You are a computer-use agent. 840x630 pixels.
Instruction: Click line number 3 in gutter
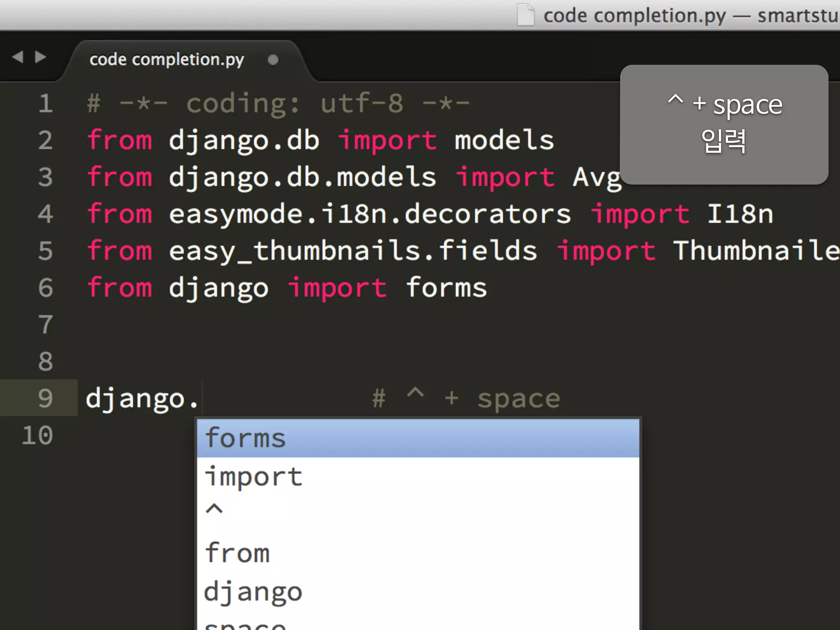[x=46, y=177]
